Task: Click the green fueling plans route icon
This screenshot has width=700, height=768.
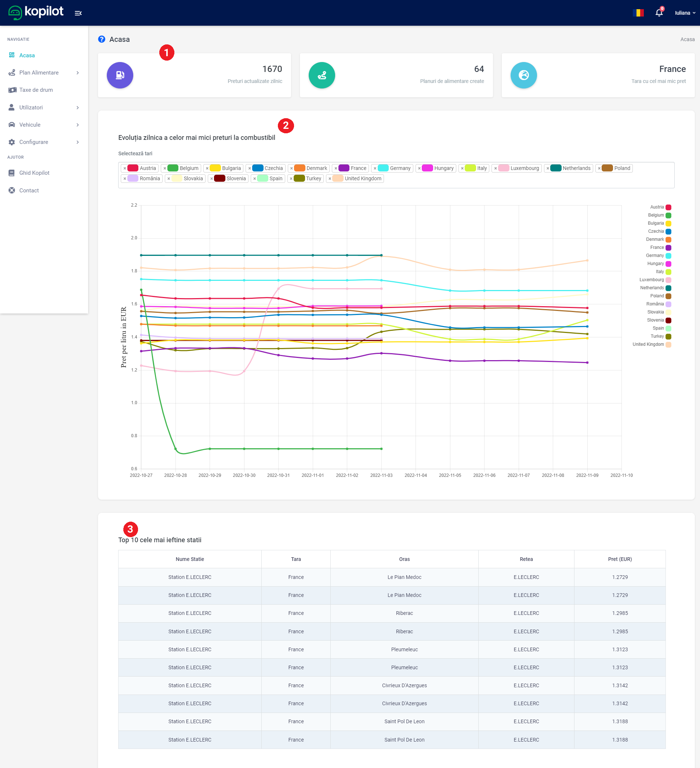Action: click(x=322, y=75)
